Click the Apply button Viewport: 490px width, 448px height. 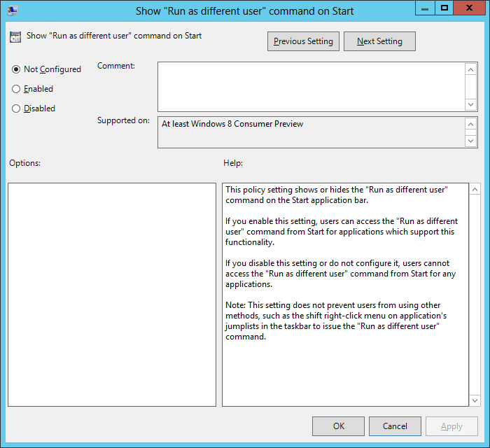[x=451, y=426]
